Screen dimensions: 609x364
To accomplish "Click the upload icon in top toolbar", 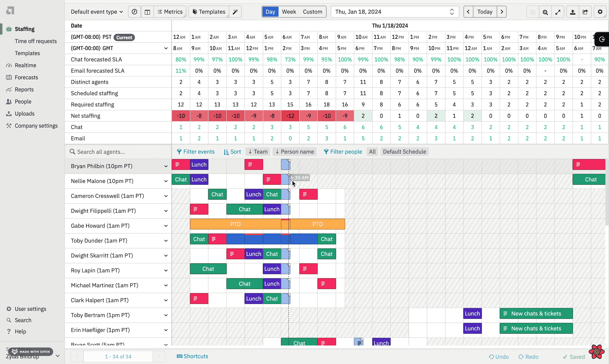I will coord(572,12).
